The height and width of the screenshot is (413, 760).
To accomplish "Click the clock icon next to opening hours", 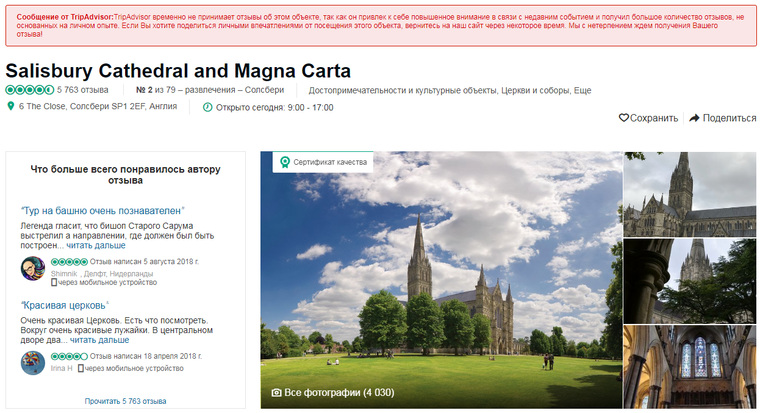I will pos(207,107).
